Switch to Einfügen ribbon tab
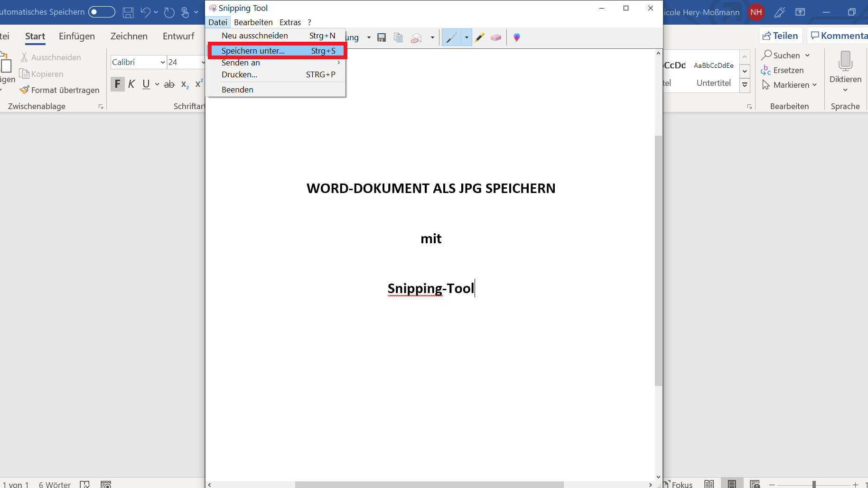Screen dimensions: 868x488 (77, 36)
